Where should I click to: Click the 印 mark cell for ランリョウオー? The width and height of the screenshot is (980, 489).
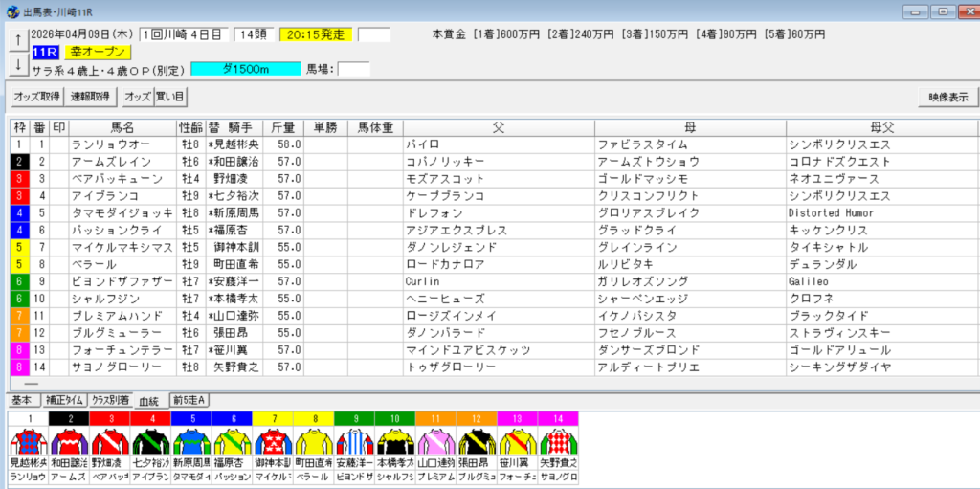(59, 144)
